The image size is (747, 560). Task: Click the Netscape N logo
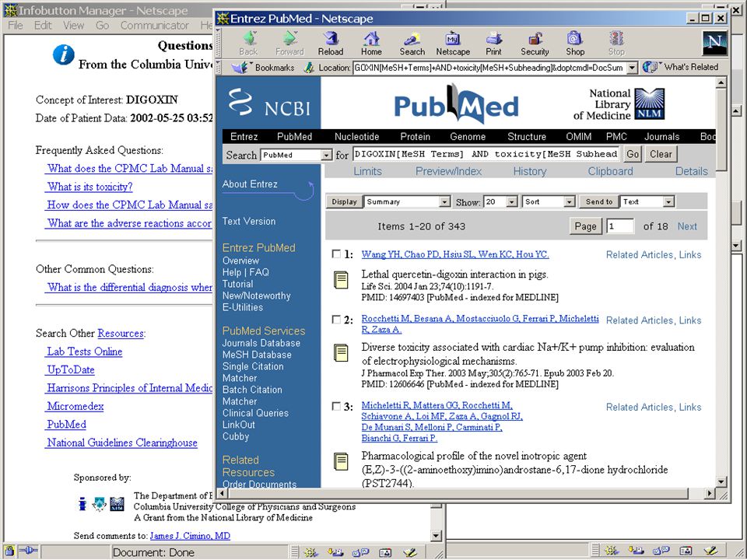(x=714, y=43)
